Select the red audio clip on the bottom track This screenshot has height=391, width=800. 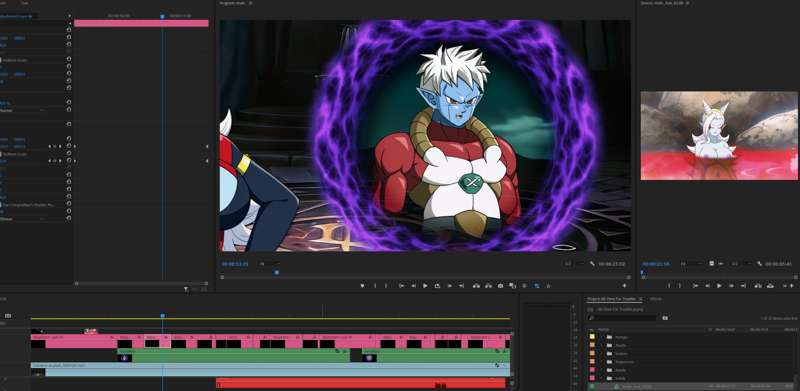(x=360, y=383)
